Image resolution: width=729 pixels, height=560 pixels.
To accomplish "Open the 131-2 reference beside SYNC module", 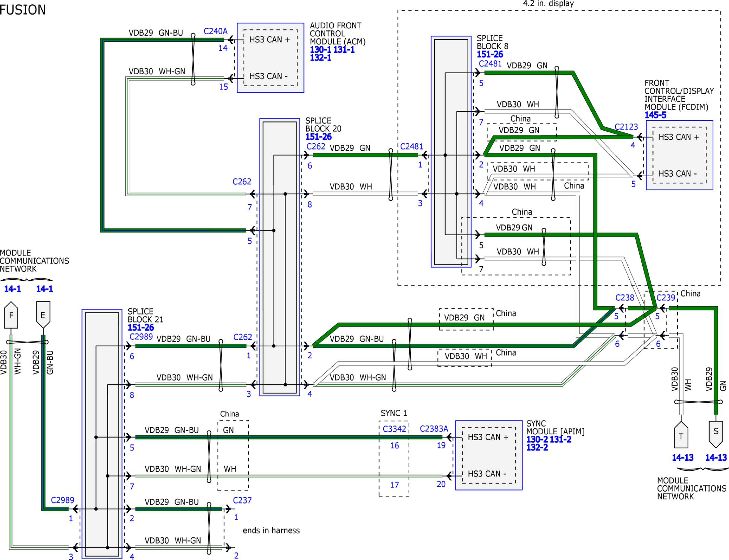I will coord(560,439).
